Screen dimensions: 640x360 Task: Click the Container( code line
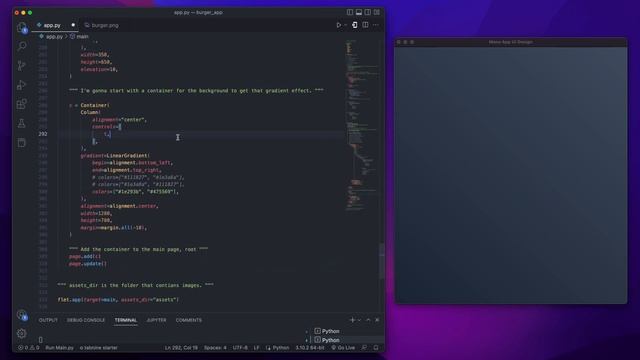tap(89, 105)
